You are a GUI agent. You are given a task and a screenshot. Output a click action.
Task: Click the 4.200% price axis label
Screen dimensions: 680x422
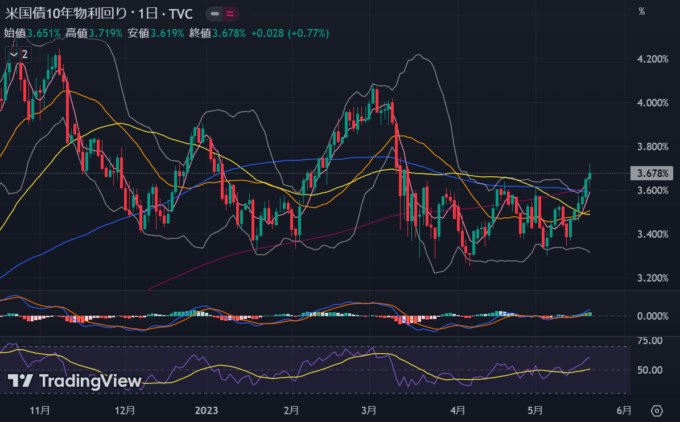pos(651,59)
